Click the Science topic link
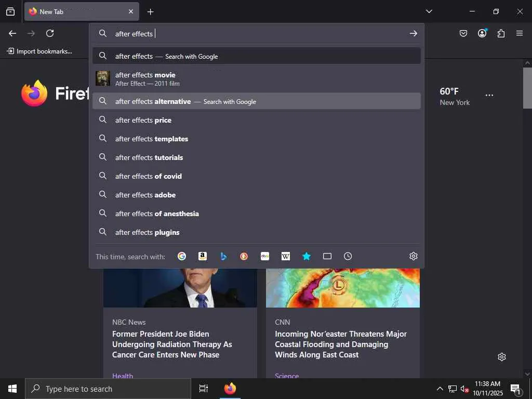Screen dimensions: 532x399 click(287, 376)
